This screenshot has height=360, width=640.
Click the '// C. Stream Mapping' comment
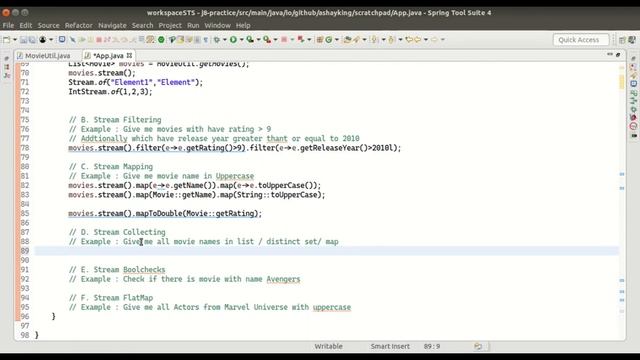pyautogui.click(x=111, y=167)
